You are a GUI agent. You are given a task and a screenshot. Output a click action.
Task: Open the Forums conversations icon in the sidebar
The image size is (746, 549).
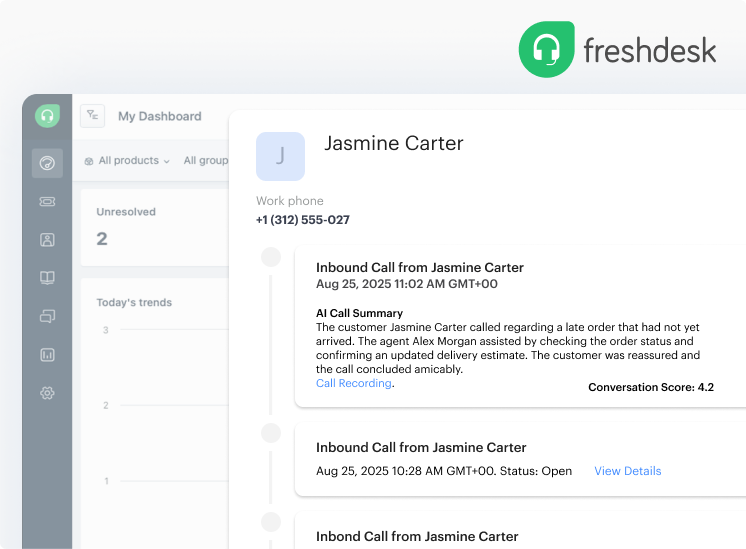click(x=47, y=316)
